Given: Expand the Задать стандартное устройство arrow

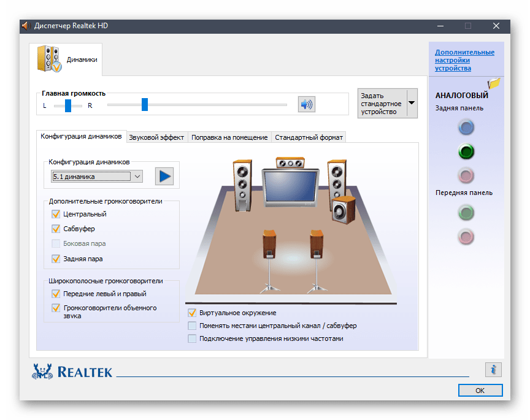Looking at the screenshot, I should tap(412, 103).
